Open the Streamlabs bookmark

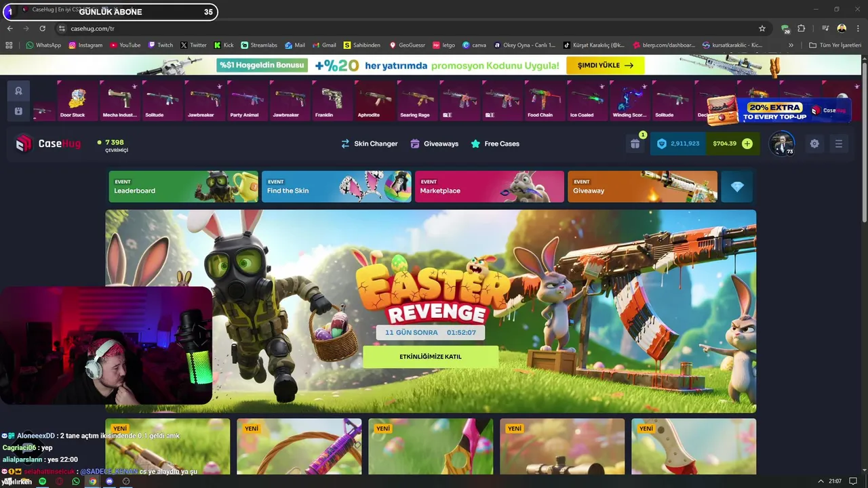tap(259, 45)
